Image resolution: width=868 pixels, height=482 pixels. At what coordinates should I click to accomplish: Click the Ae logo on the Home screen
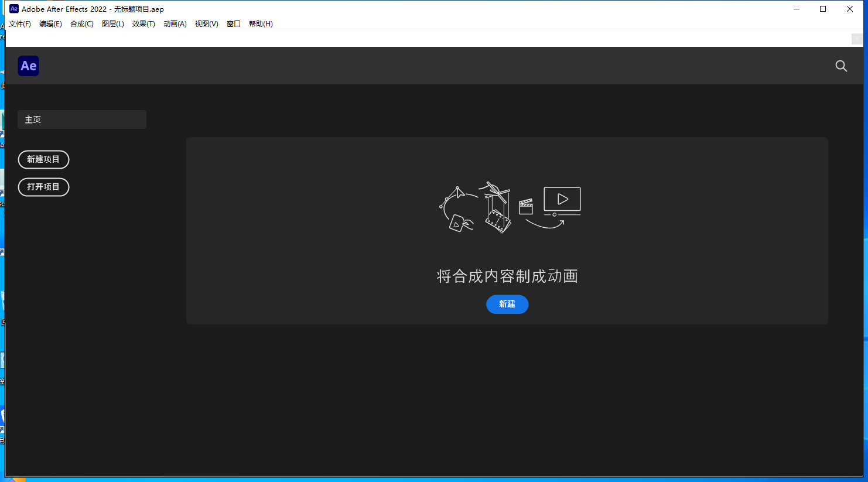[28, 66]
